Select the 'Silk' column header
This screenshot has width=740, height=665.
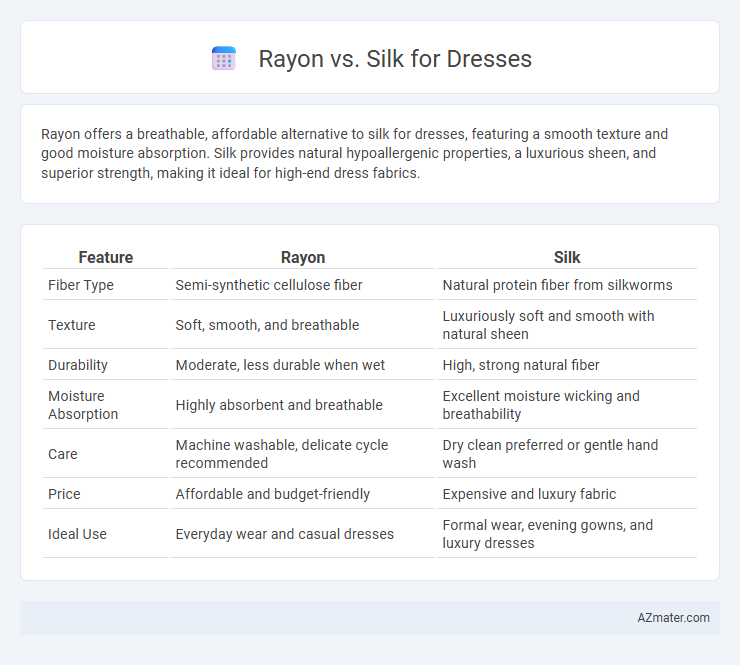click(567, 257)
